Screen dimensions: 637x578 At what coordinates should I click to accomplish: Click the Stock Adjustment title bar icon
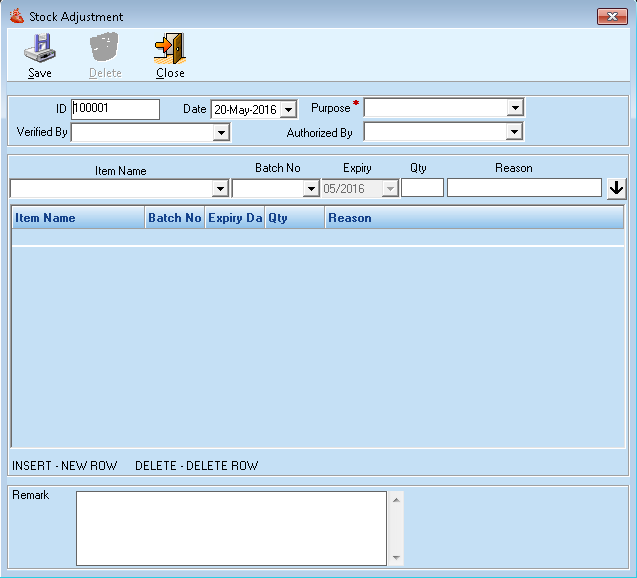pyautogui.click(x=16, y=16)
